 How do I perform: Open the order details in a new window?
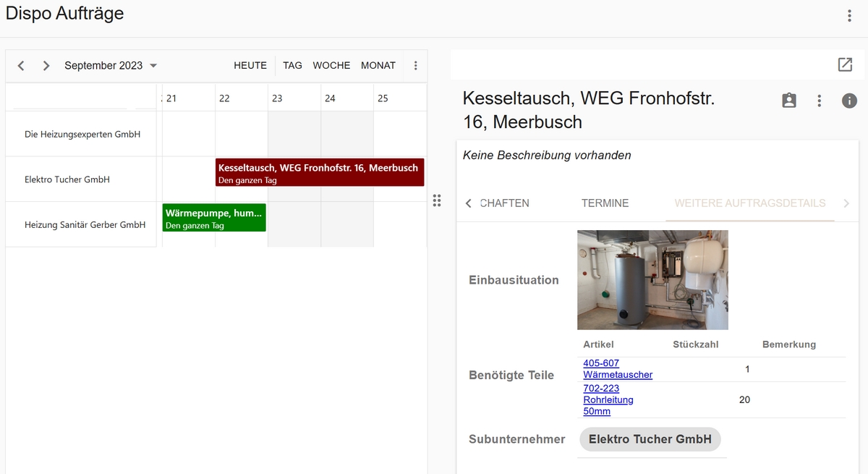click(845, 64)
